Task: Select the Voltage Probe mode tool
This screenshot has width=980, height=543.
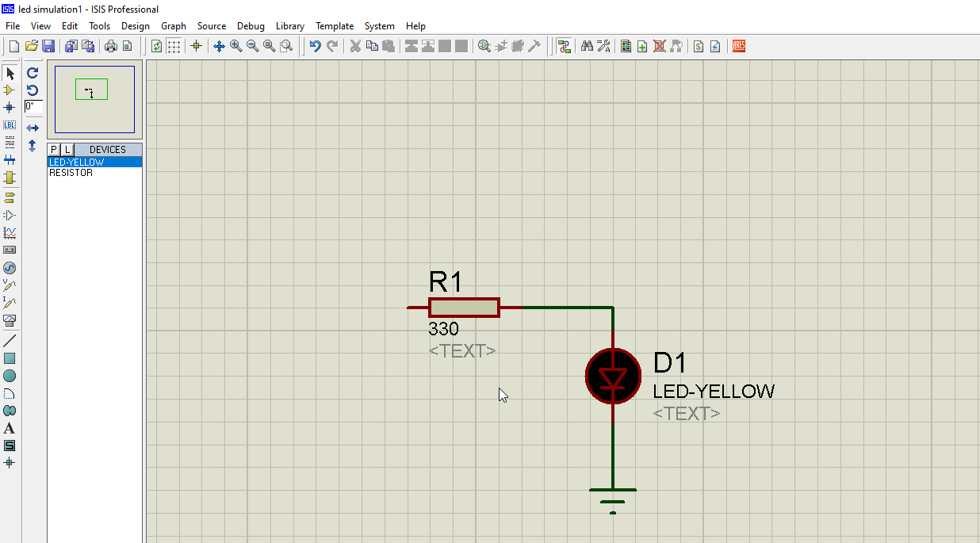Action: pos(10,285)
